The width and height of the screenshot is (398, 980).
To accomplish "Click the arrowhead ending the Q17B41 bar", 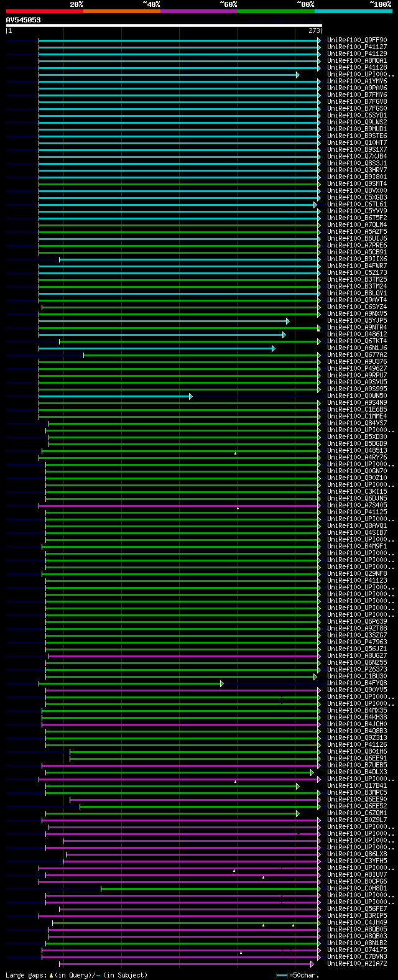I will [298, 786].
